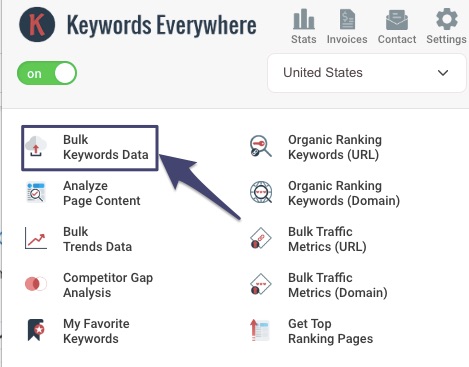Click the Organic Ranking Keywords (URL) key icon
The width and height of the screenshot is (469, 367).
[261, 146]
